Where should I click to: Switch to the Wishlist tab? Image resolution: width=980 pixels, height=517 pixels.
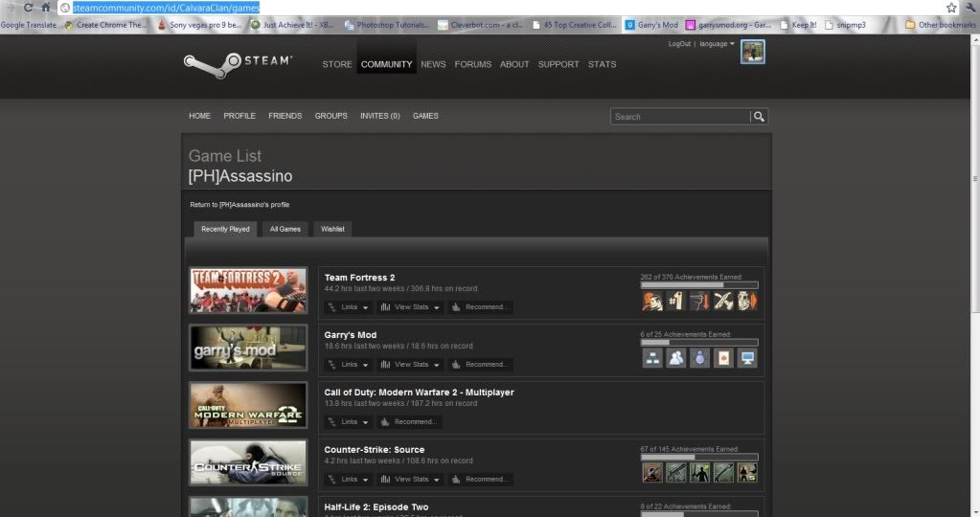click(332, 229)
